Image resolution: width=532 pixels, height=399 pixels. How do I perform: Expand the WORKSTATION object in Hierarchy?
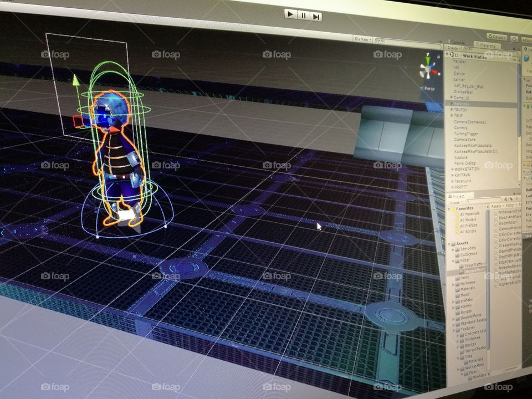click(451, 169)
